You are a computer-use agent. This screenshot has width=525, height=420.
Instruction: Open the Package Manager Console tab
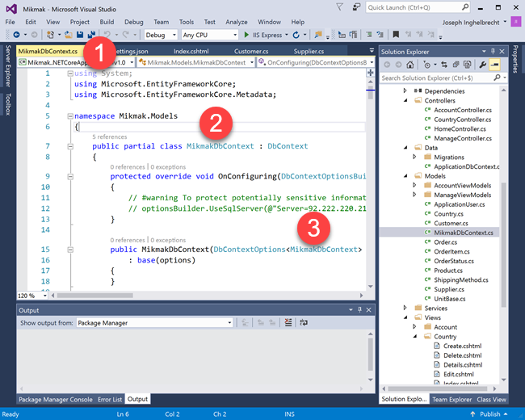pos(56,399)
